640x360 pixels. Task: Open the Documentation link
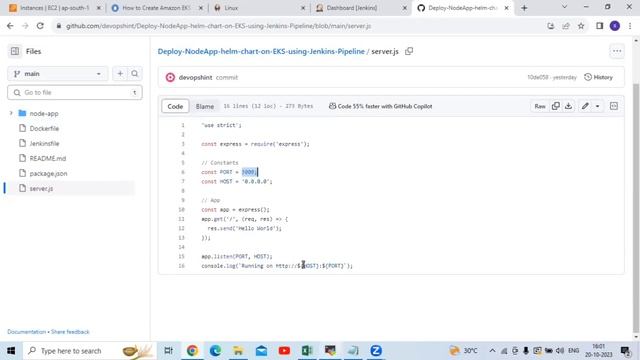point(27,332)
